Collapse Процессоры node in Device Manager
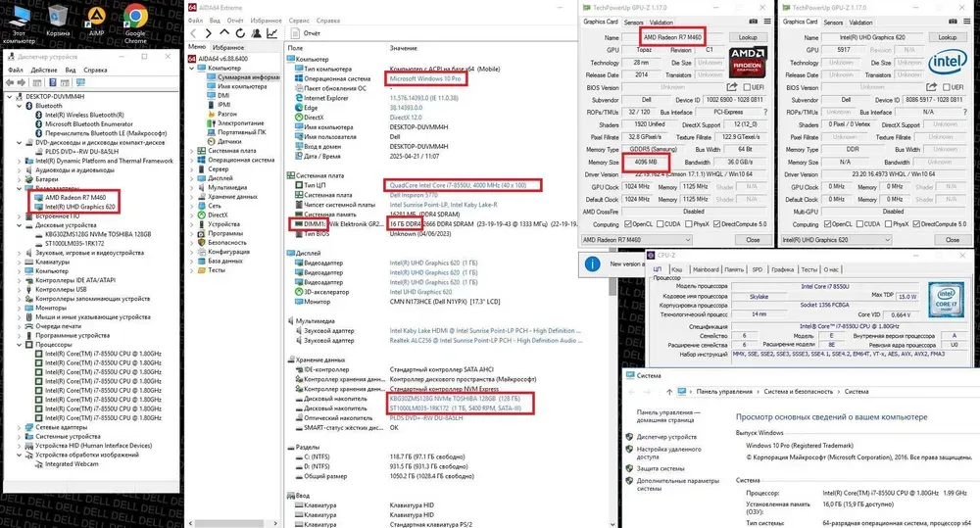This screenshot has height=528, width=980. point(20,345)
